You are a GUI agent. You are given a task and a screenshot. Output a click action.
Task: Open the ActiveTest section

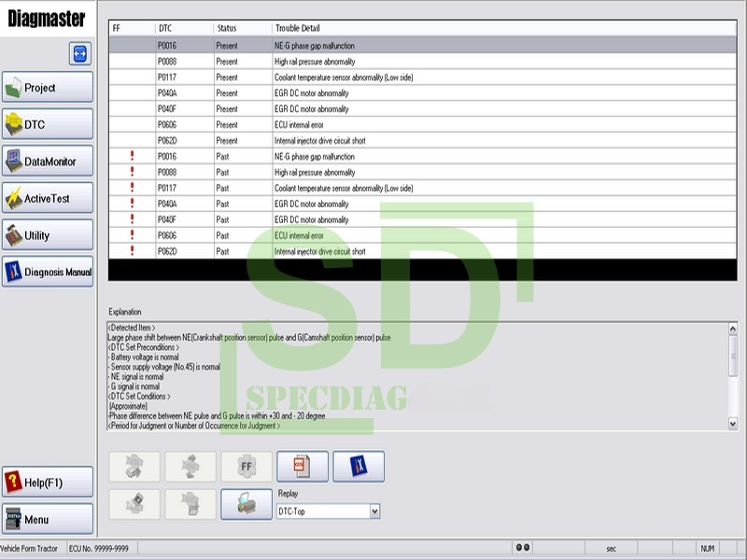[x=48, y=198]
